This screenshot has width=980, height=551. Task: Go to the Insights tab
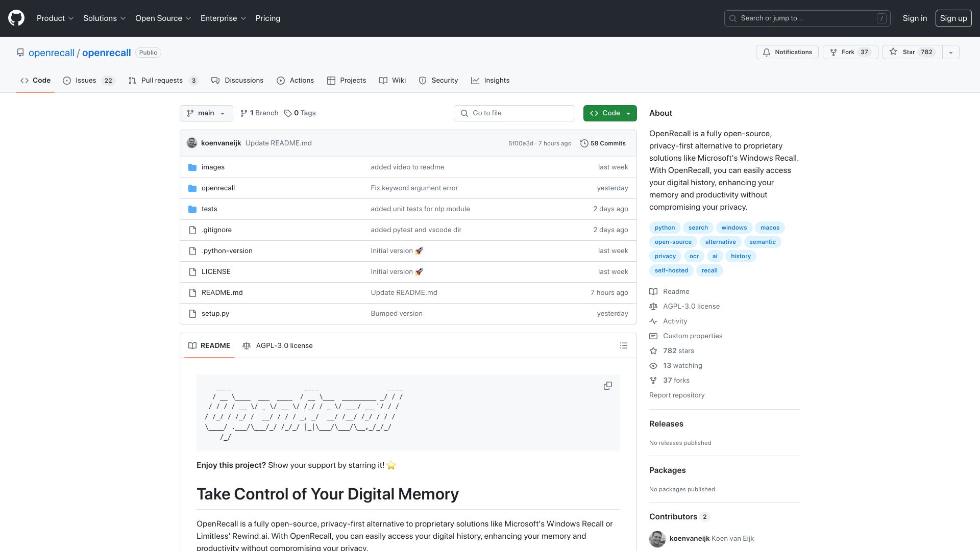pos(490,80)
